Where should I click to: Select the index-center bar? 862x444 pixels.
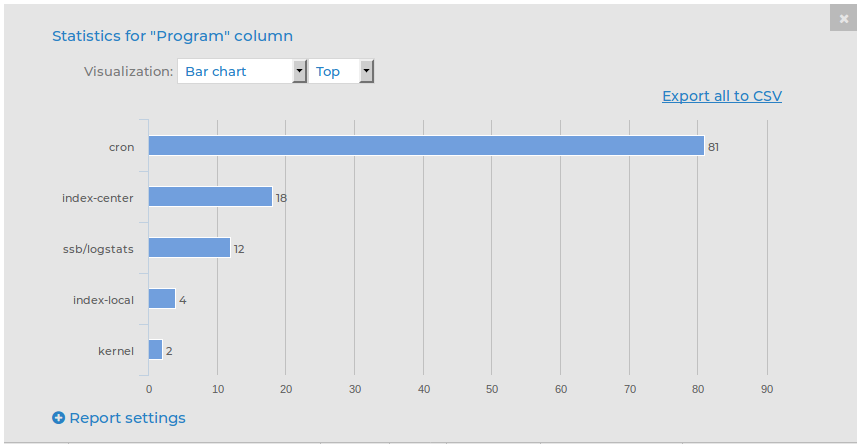pyautogui.click(x=210, y=197)
